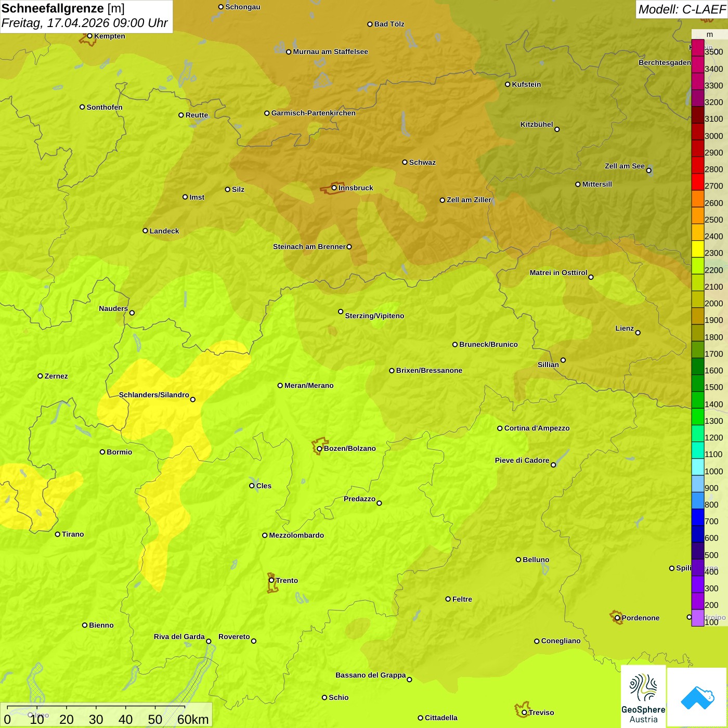The width and height of the screenshot is (728, 728).
Task: Click the Cortina d'Ampezzo marker dot
Action: coord(500,428)
